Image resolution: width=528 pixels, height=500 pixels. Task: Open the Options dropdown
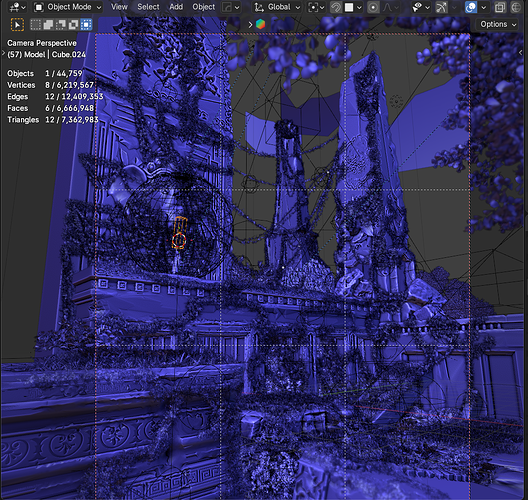click(498, 24)
